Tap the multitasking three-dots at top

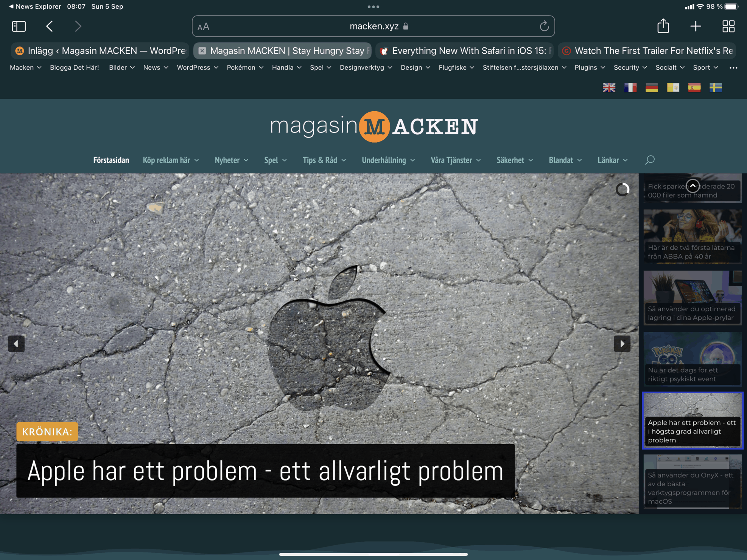pos(373,6)
